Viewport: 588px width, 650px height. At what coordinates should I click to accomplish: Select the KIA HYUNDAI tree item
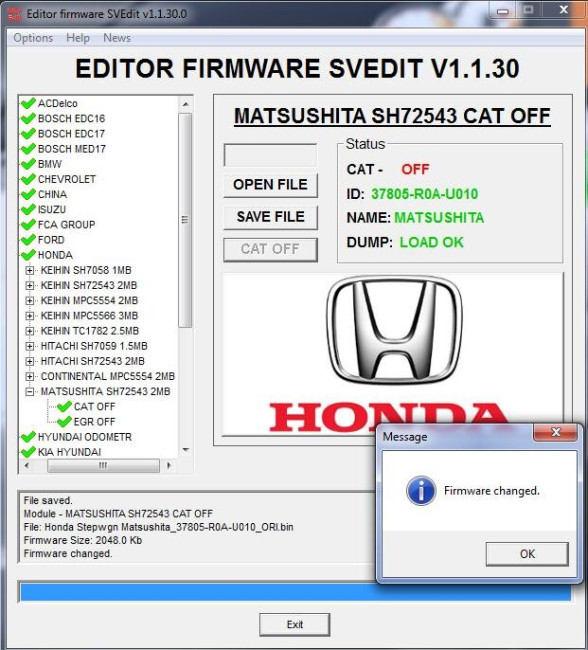coord(69,452)
